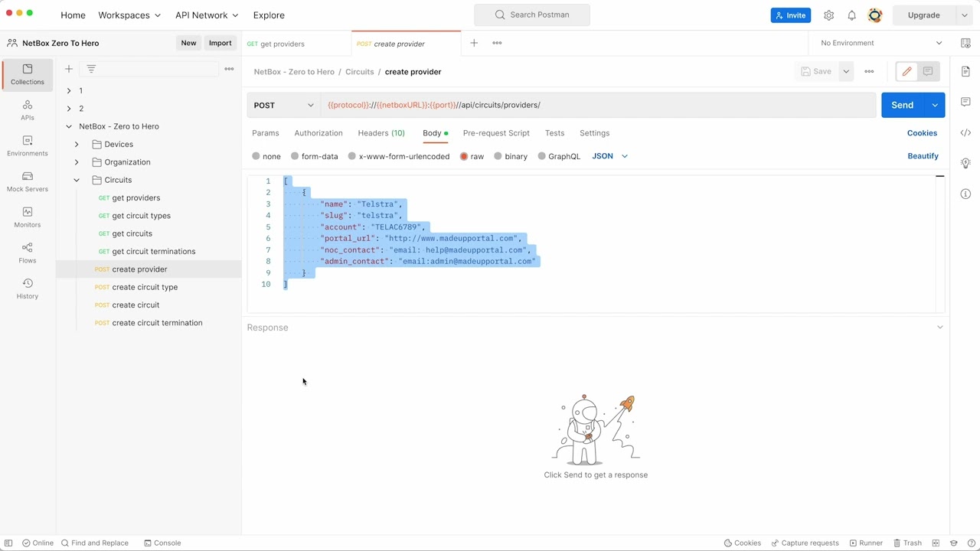980x551 pixels.
Task: Open the notifications bell
Action: pyautogui.click(x=851, y=15)
